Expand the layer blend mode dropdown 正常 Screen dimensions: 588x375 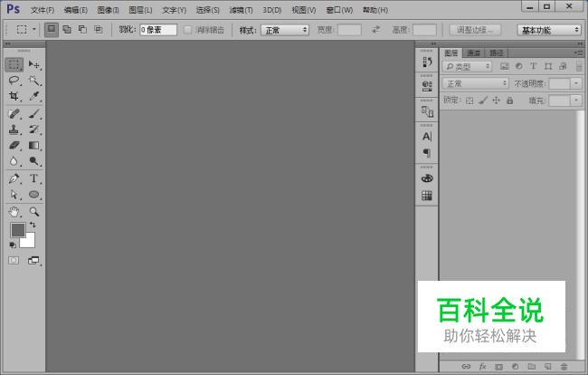[x=476, y=83]
